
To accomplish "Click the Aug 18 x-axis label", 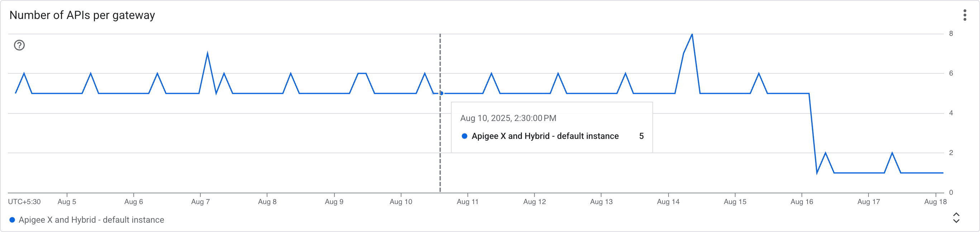I will [x=935, y=202].
